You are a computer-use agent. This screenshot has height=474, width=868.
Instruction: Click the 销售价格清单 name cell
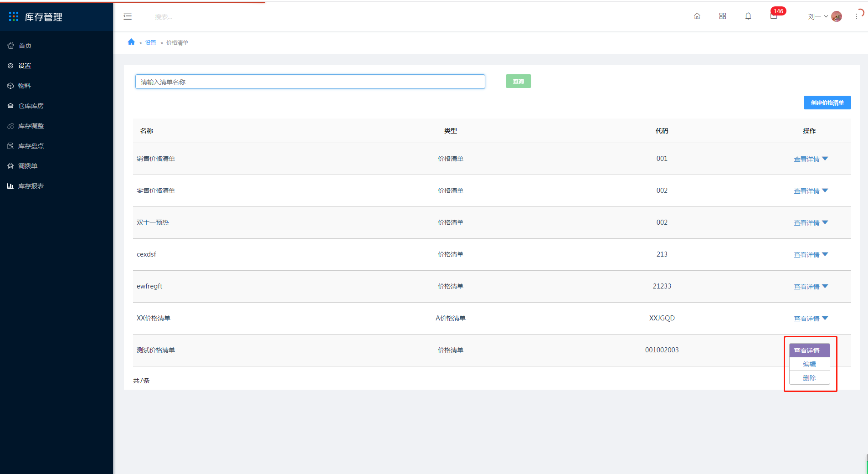(156, 159)
